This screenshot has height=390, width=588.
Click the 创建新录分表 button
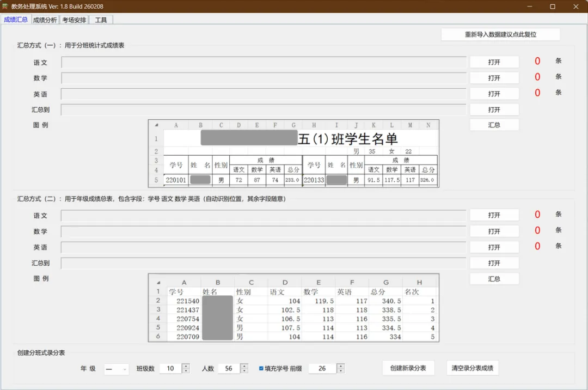pos(408,368)
